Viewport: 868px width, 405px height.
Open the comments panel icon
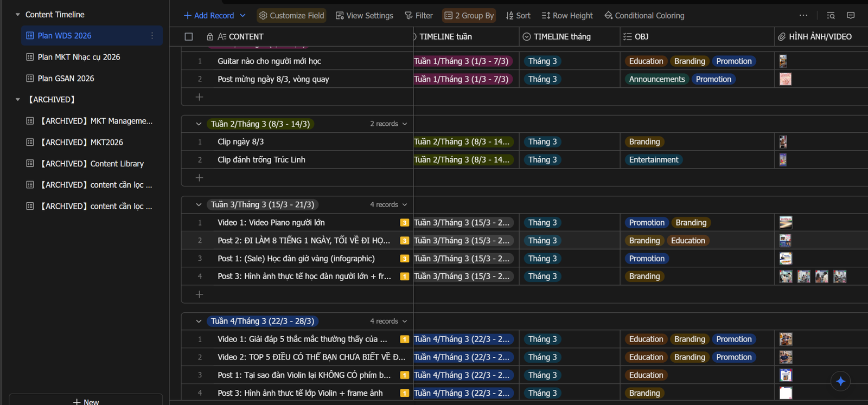851,16
